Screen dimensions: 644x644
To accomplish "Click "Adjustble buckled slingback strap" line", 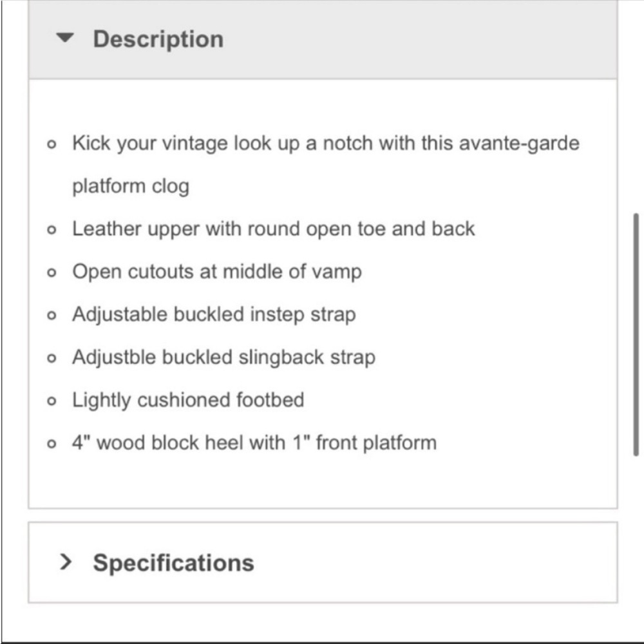I will 224,357.
